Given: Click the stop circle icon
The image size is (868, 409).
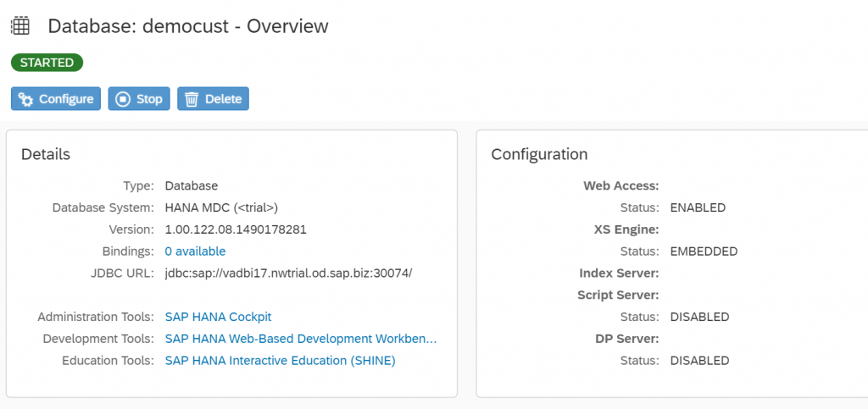Looking at the screenshot, I should point(122,99).
